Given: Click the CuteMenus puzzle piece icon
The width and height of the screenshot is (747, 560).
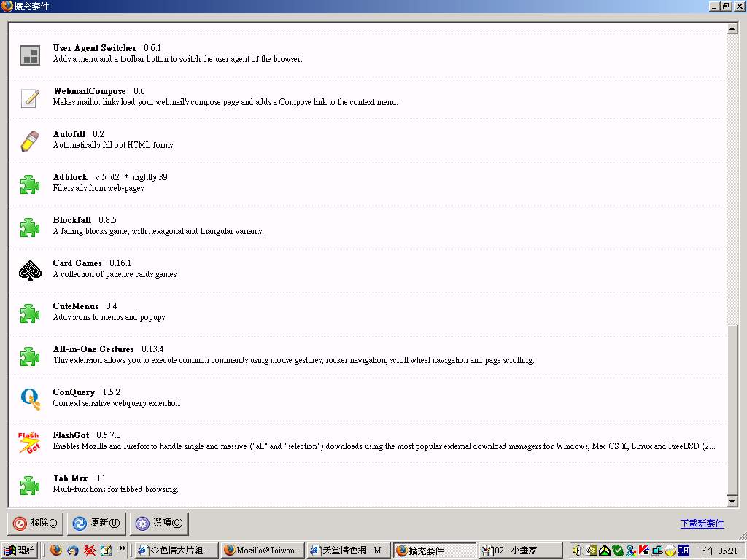Looking at the screenshot, I should click(x=29, y=314).
